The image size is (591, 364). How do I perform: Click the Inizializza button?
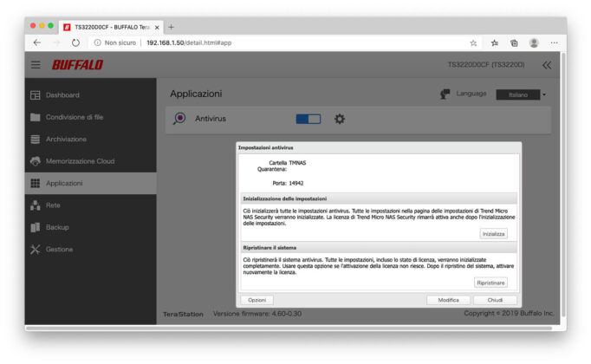pos(493,234)
